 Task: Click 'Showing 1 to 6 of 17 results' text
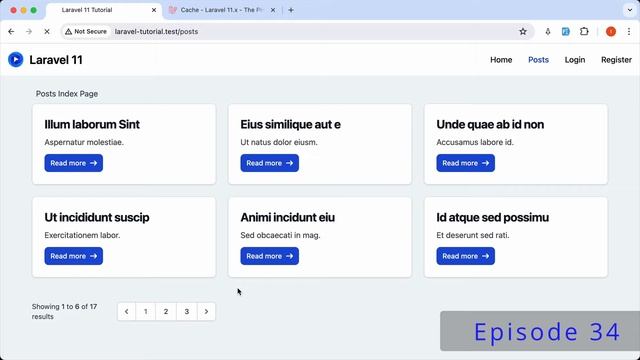[64, 311]
